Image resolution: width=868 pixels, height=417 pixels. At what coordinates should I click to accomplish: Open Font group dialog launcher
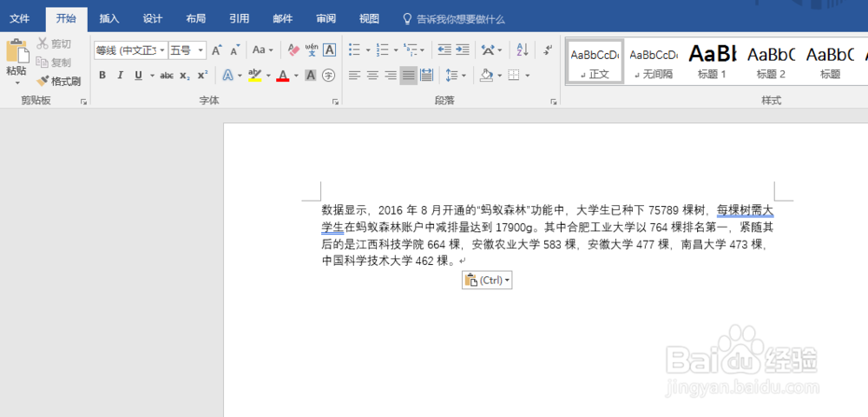click(335, 102)
